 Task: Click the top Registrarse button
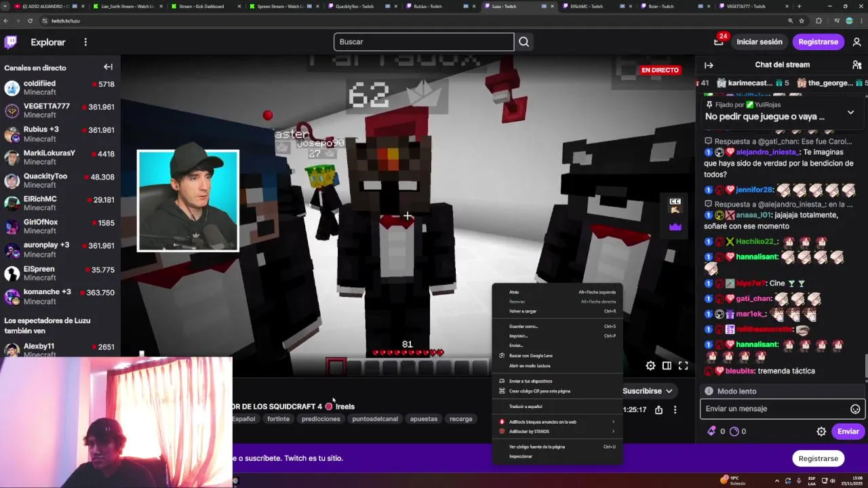coord(818,42)
